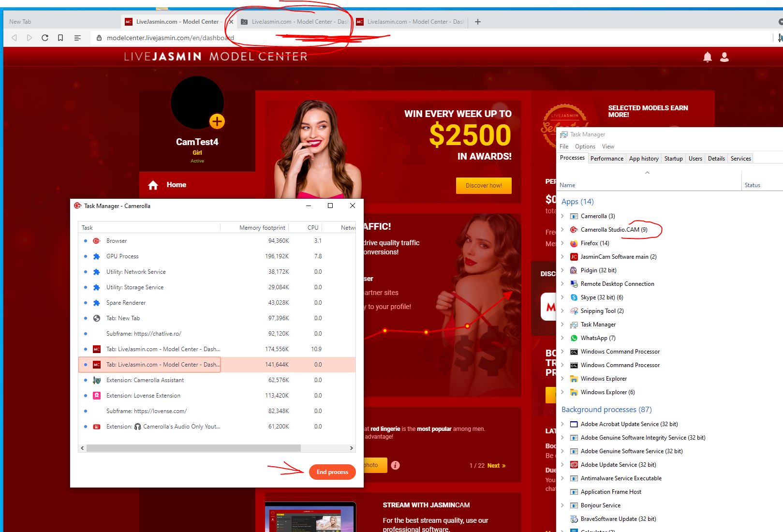Click the Lovense Extension icon
The height and width of the screenshot is (532, 783).
pyautogui.click(x=97, y=396)
